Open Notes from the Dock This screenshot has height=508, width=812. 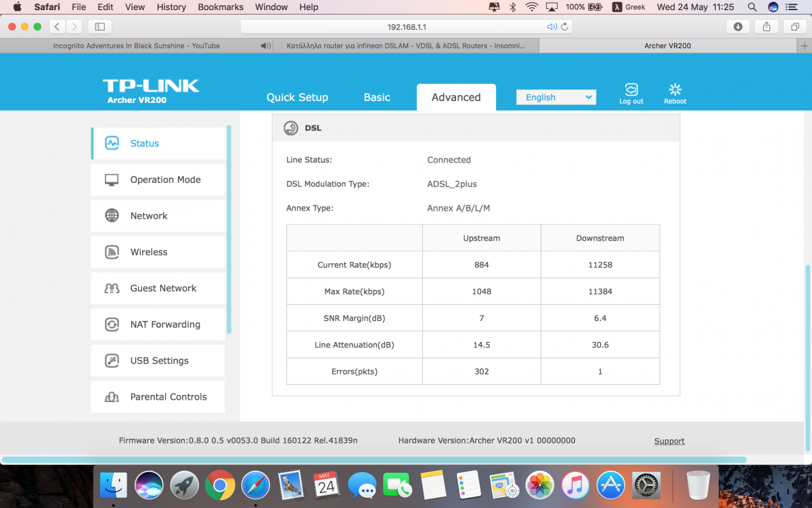[x=433, y=485]
